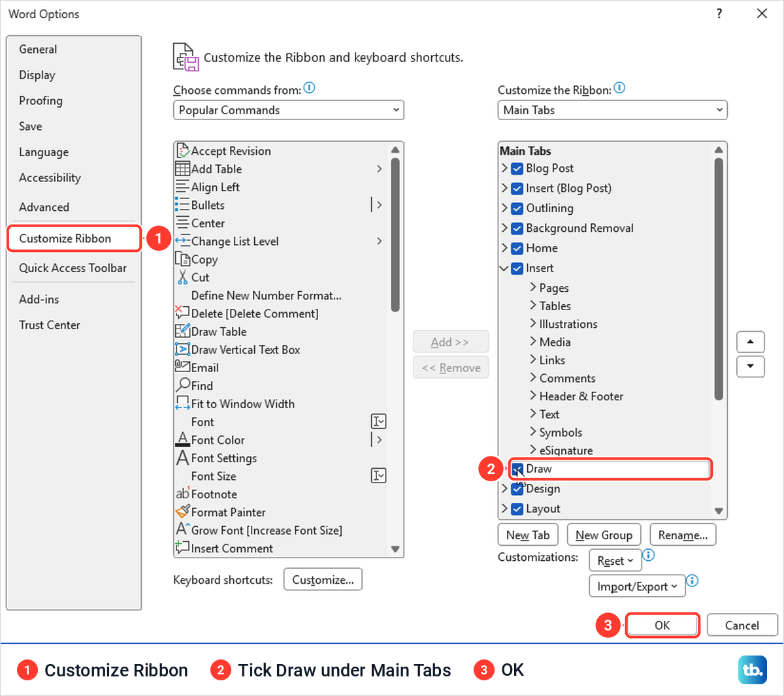
Task: Open the Reset dropdown button
Action: point(615,561)
